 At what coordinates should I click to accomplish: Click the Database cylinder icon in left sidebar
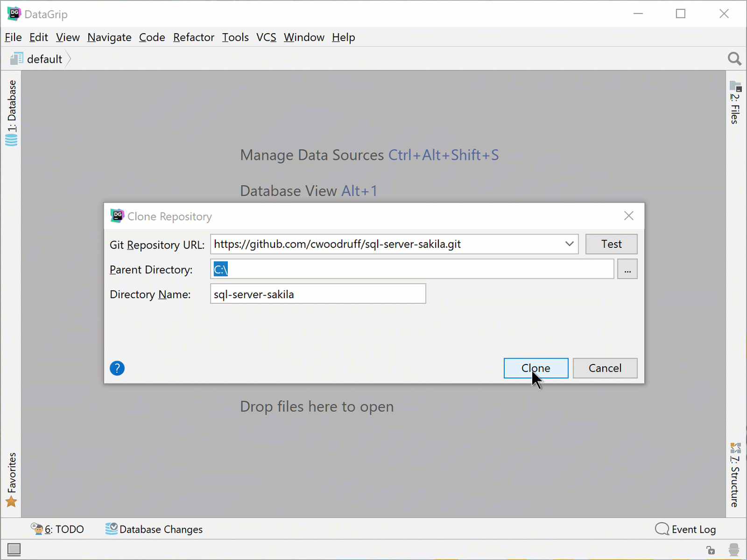click(11, 140)
